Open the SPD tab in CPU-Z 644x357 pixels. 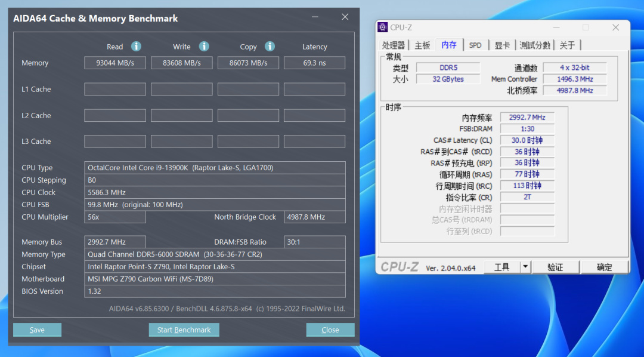pos(475,45)
